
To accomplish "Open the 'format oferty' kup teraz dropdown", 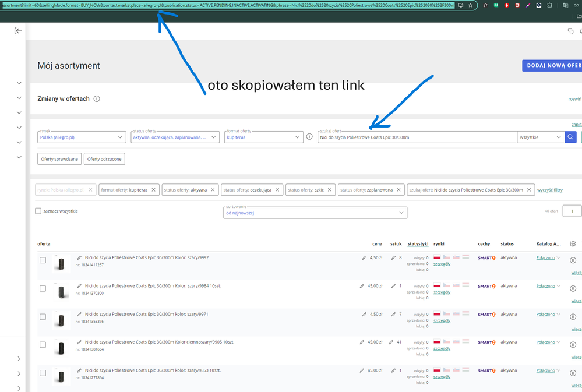I will click(x=263, y=137).
